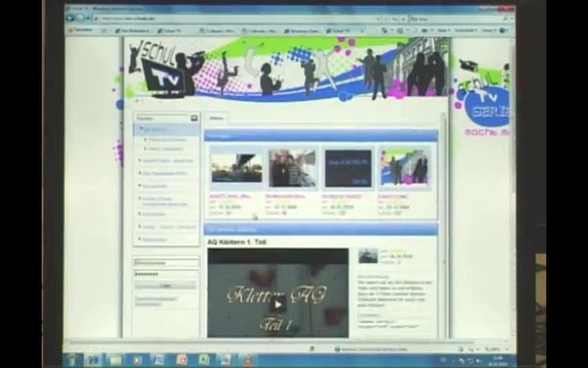The height and width of the screenshot is (368, 588).
Task: Click the help icon in IE command bar
Action: click(x=504, y=30)
